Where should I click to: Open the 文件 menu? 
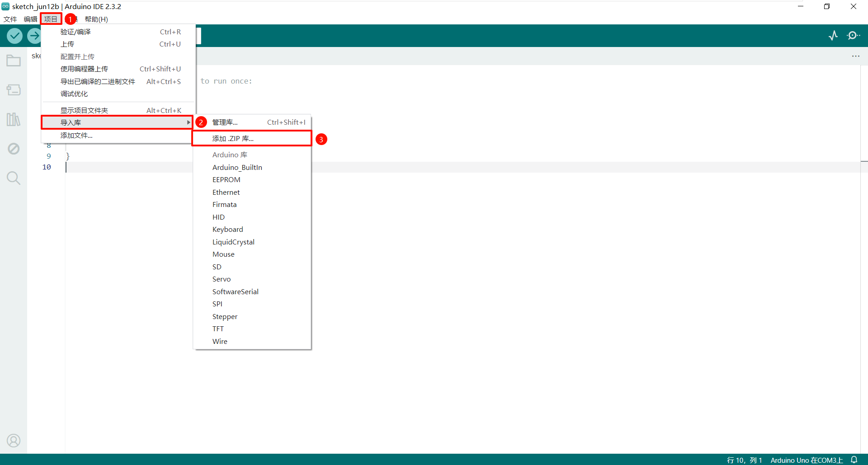pos(10,19)
